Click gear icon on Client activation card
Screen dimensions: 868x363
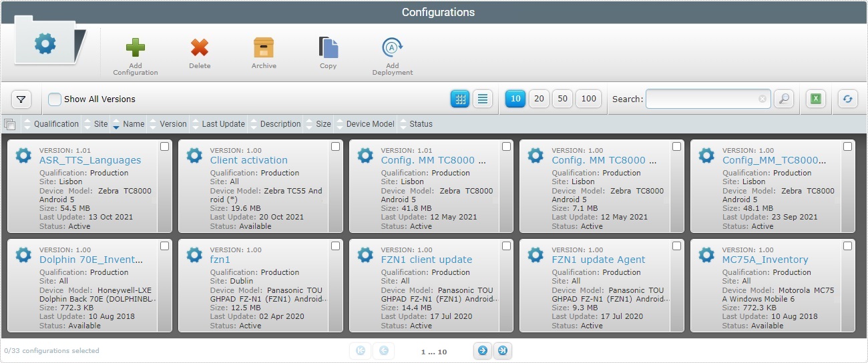pyautogui.click(x=194, y=155)
